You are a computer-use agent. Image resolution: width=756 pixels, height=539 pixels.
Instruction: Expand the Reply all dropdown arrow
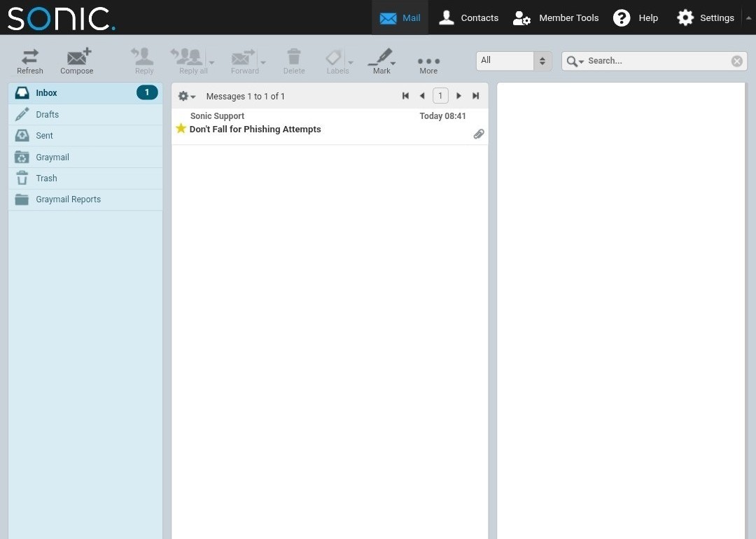point(211,63)
